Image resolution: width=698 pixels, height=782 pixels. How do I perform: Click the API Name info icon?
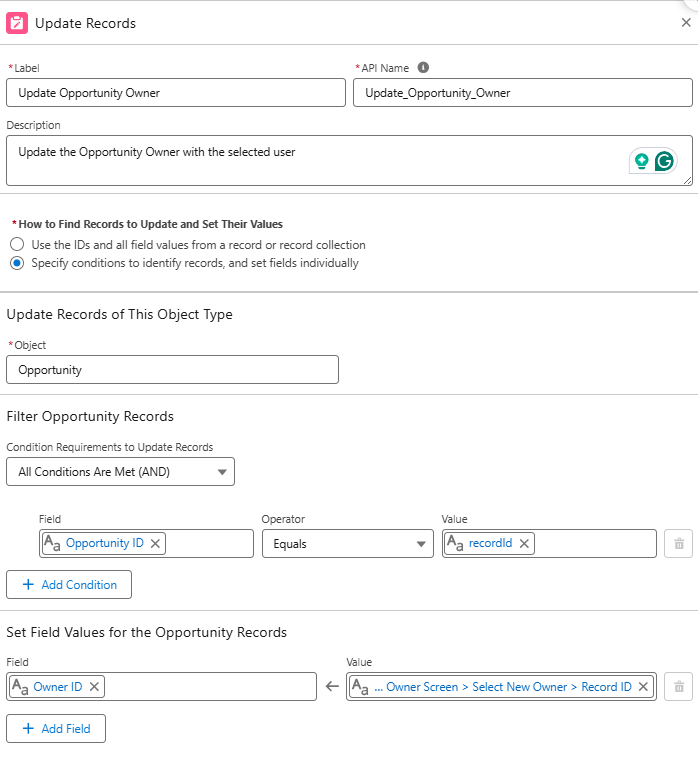coord(423,67)
